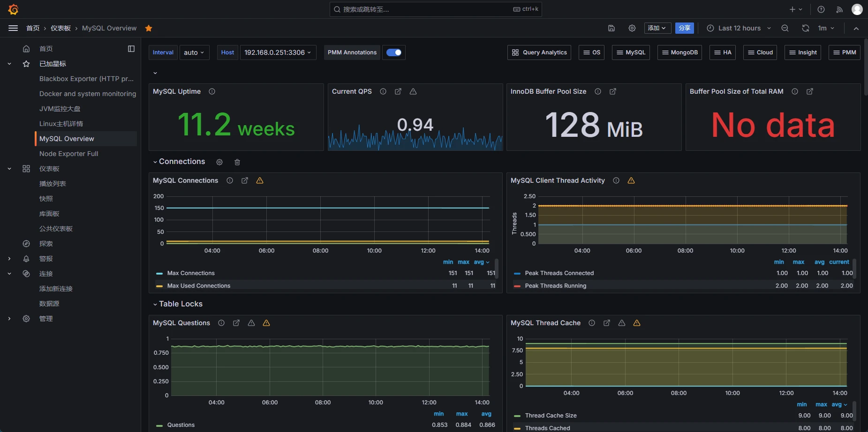The height and width of the screenshot is (432, 868).
Task: Click MySQL Connections warning triangle icon
Action: pos(260,180)
